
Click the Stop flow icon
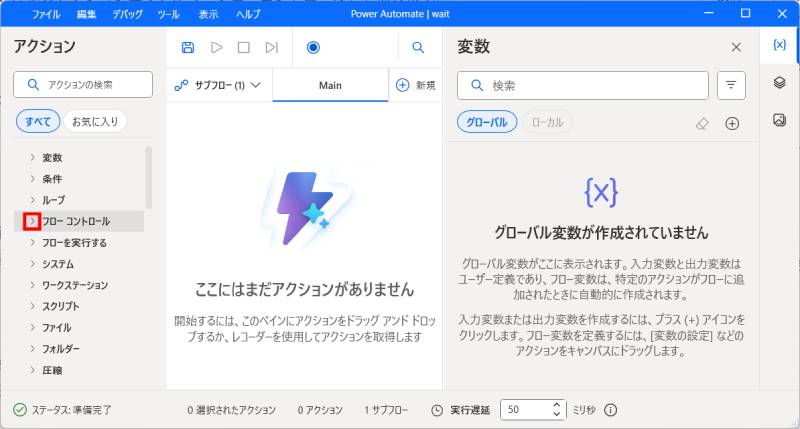pos(243,47)
